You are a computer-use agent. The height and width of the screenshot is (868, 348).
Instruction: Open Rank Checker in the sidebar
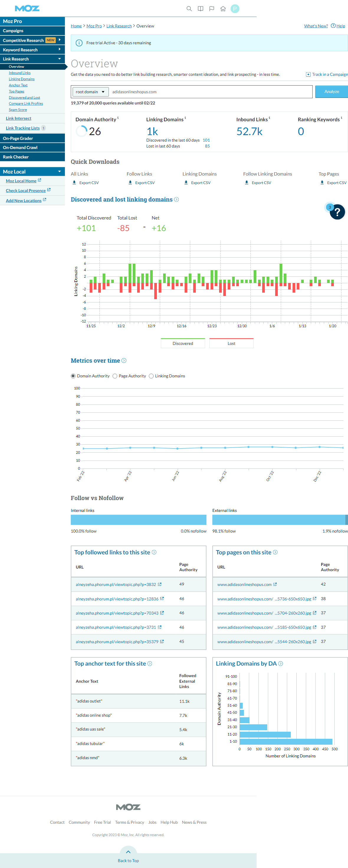pyautogui.click(x=32, y=157)
